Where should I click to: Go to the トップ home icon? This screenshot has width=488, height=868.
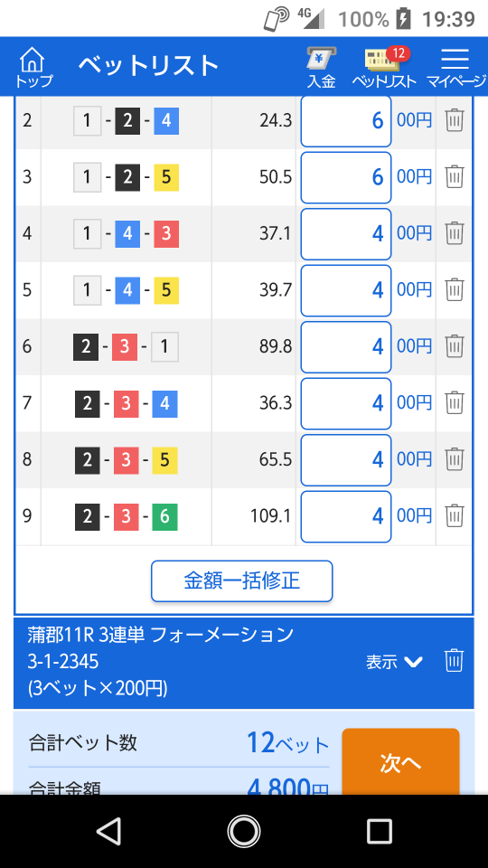[33, 67]
